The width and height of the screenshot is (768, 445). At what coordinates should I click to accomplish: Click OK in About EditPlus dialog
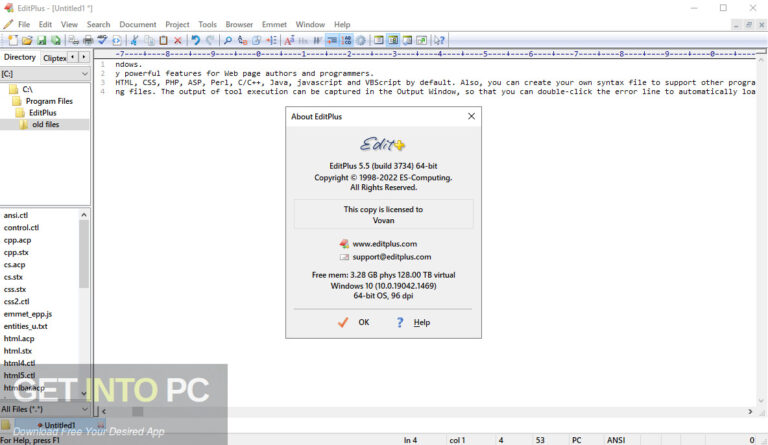coord(354,322)
